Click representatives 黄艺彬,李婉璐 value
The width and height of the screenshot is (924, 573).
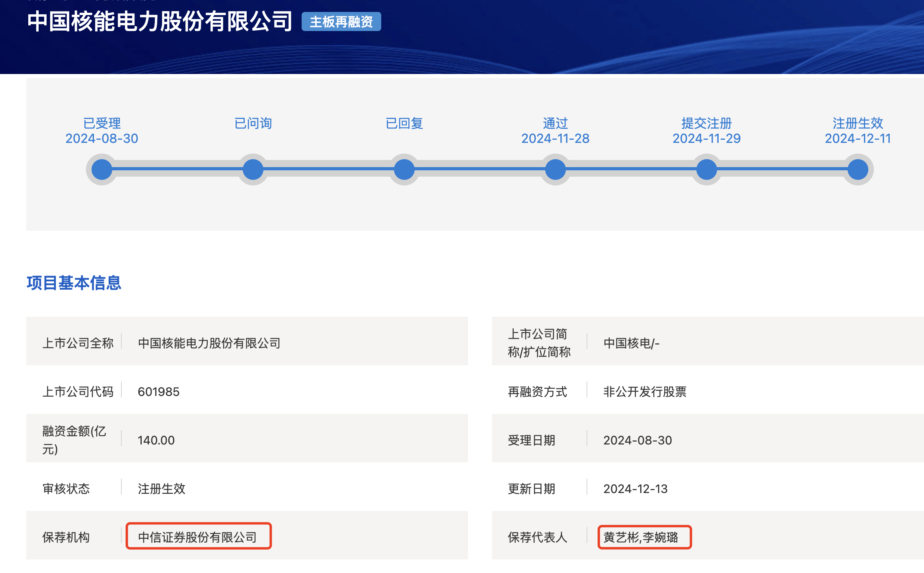coord(641,537)
